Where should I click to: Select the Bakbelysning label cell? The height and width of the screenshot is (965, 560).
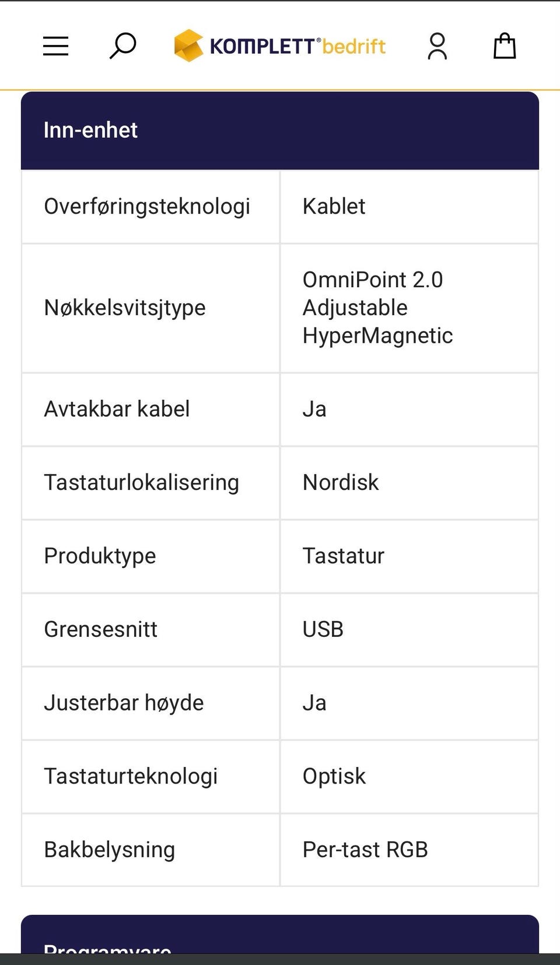(x=150, y=850)
